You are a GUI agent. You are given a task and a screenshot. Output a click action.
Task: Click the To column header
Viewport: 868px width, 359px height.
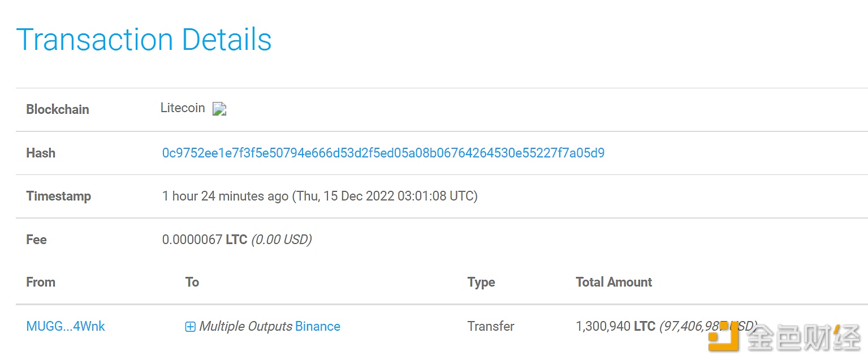[x=192, y=282]
